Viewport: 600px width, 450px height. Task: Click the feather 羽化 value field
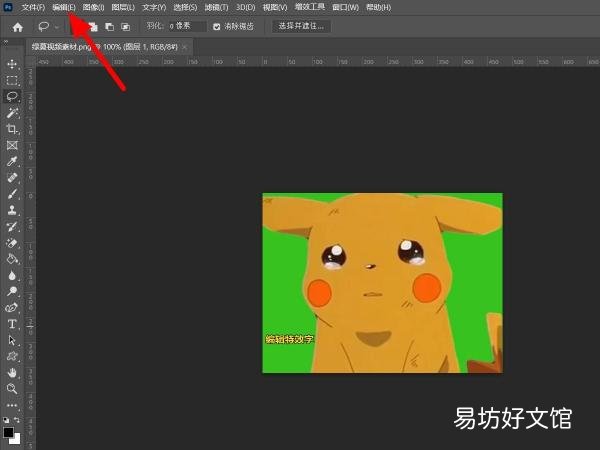point(187,26)
